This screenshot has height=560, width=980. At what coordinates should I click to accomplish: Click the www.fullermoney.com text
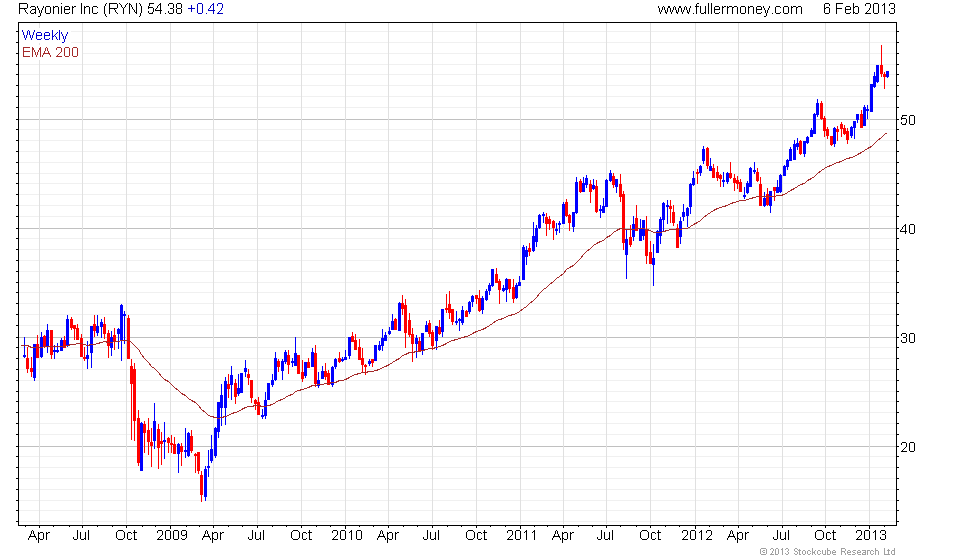[730, 9]
